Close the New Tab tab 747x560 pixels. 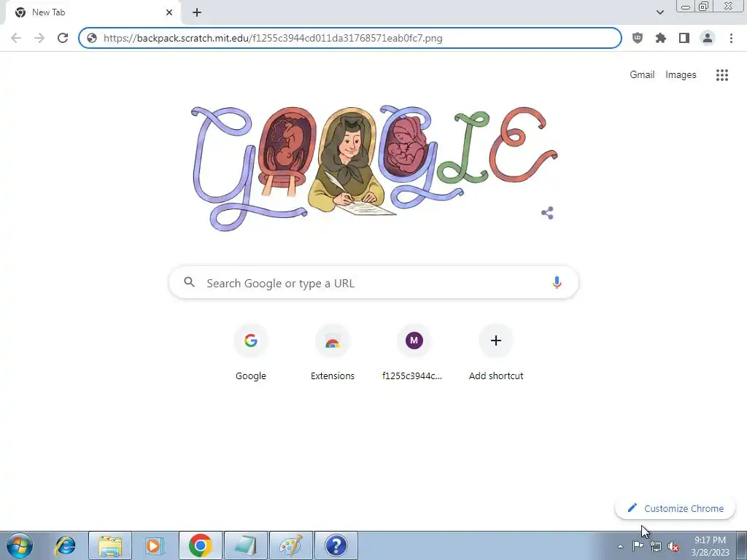point(169,12)
